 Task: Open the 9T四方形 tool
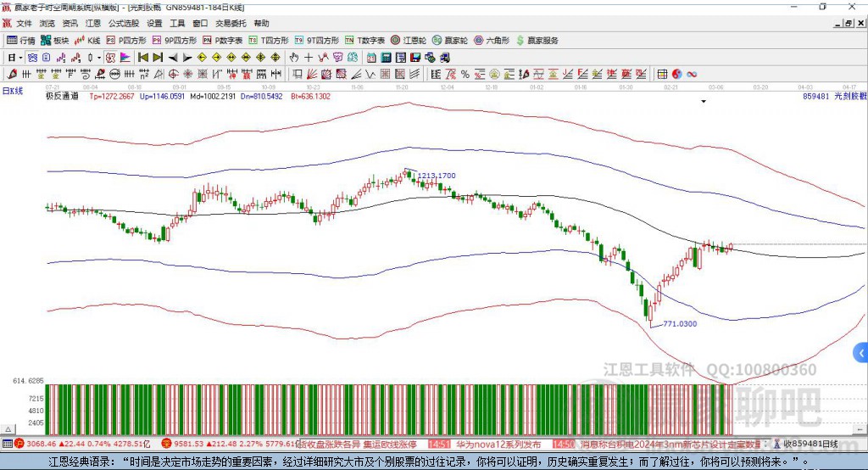[317, 40]
